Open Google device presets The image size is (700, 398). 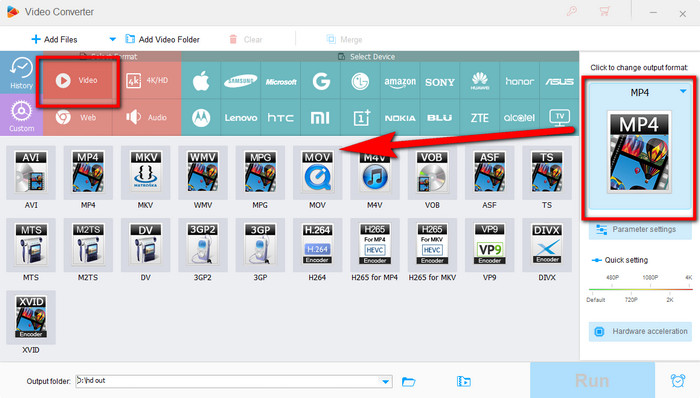coord(321,81)
